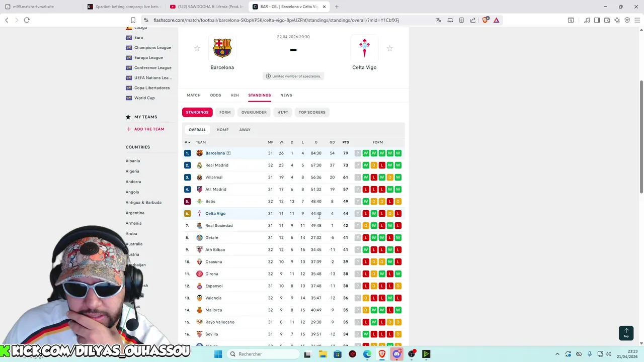Open reader mode icon in address bar
Viewport: 644px width, 362px height.
(461, 20)
